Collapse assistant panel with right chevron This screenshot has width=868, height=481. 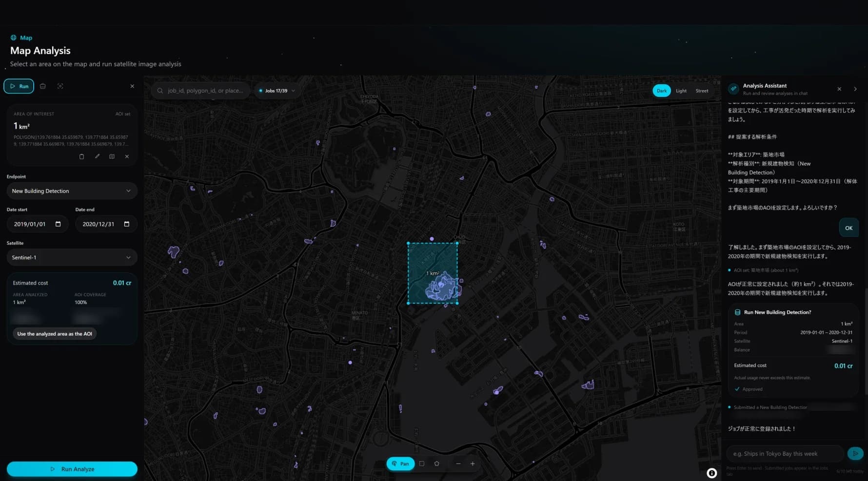(855, 89)
